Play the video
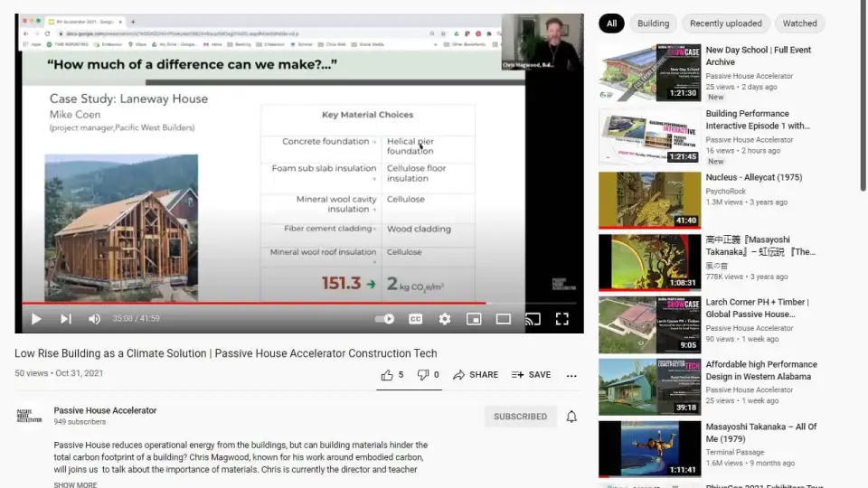Viewport: 868px width, 488px height. pos(36,319)
